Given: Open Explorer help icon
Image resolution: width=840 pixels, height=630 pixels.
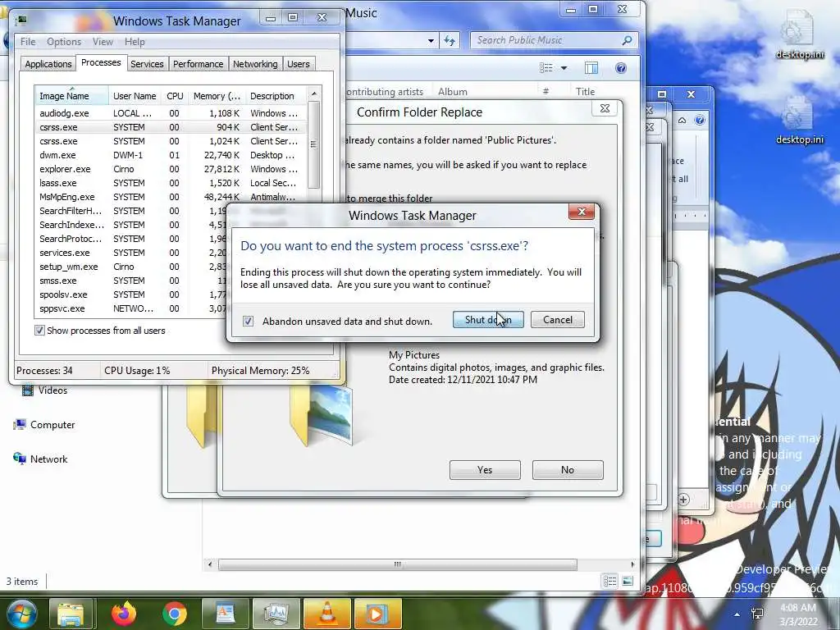Looking at the screenshot, I should 620,68.
